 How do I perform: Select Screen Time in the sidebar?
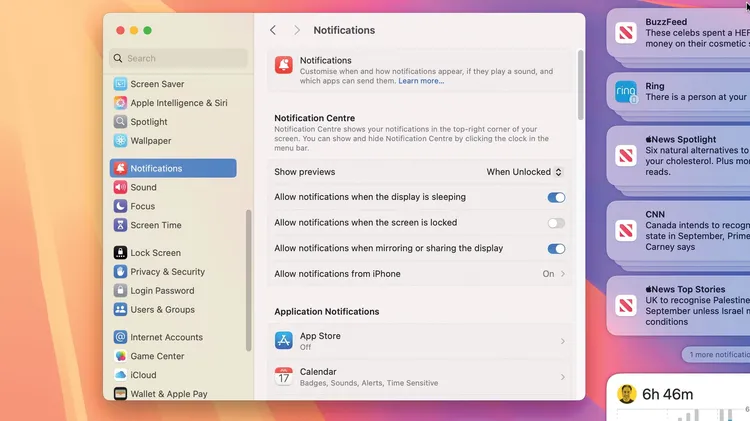tap(173, 225)
